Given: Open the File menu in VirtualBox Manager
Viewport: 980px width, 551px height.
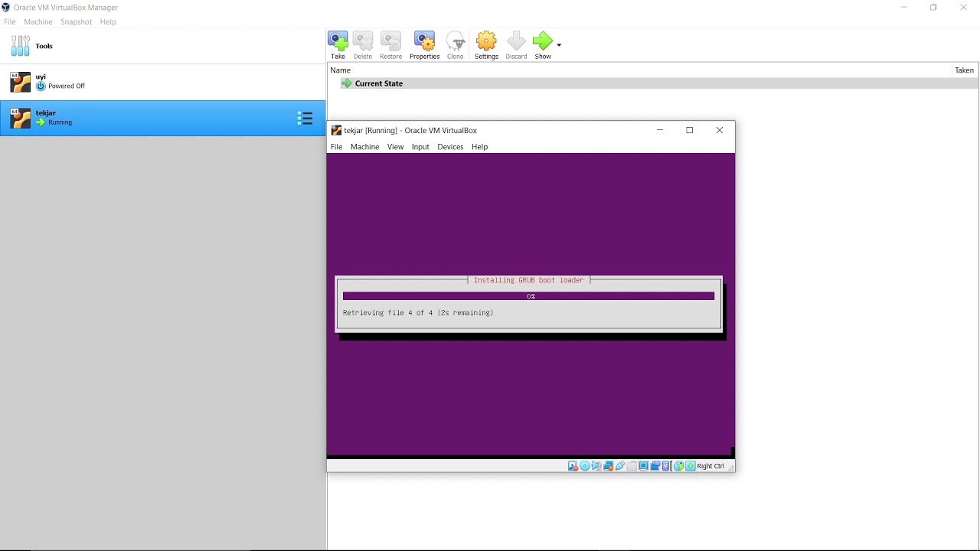Looking at the screenshot, I should coord(10,22).
